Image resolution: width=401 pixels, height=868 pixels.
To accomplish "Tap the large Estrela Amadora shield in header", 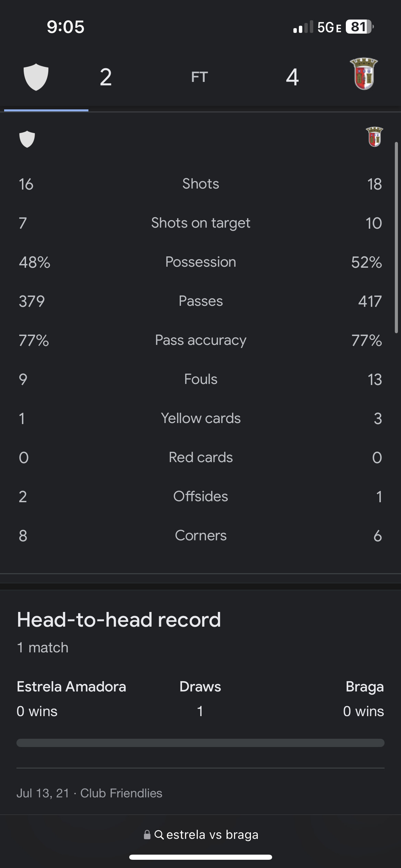I will point(36,77).
